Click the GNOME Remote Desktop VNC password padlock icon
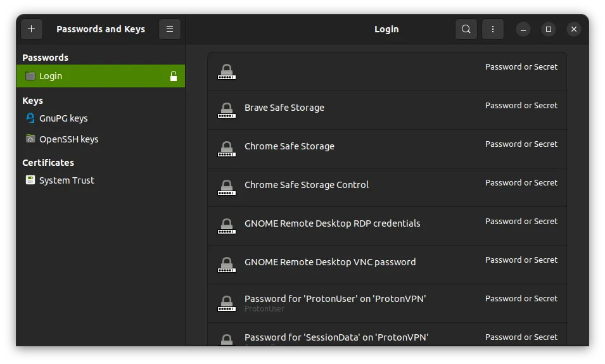605x364 pixels. [226, 265]
